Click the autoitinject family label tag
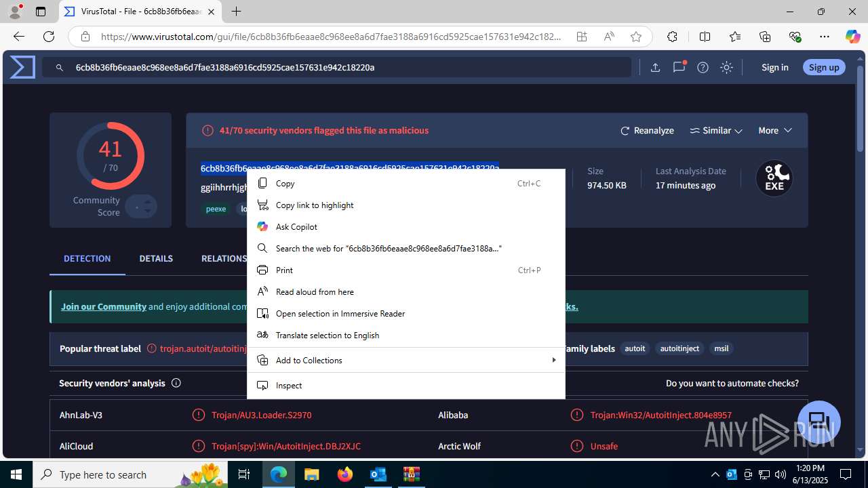The height and width of the screenshot is (488, 868). point(679,348)
